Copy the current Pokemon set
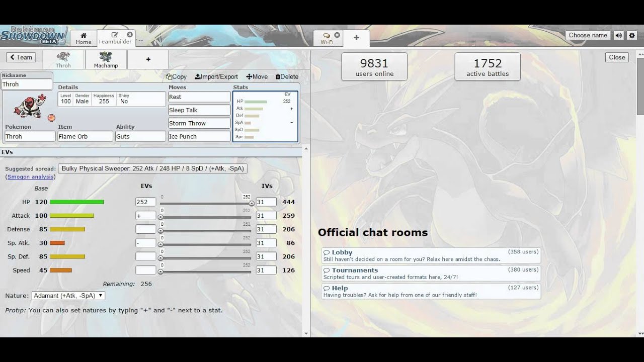644x362 pixels. coord(176,77)
